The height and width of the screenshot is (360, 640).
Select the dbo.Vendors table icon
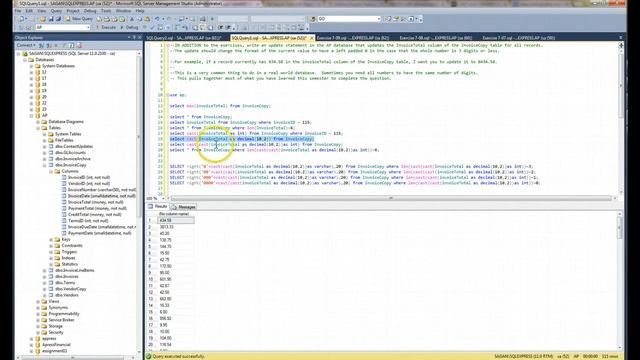point(51,295)
